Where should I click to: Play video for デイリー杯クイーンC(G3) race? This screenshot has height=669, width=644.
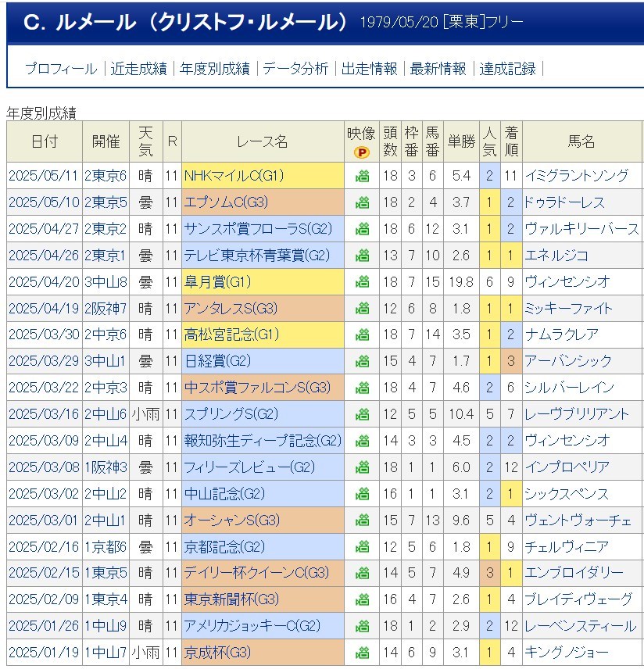coord(362,573)
